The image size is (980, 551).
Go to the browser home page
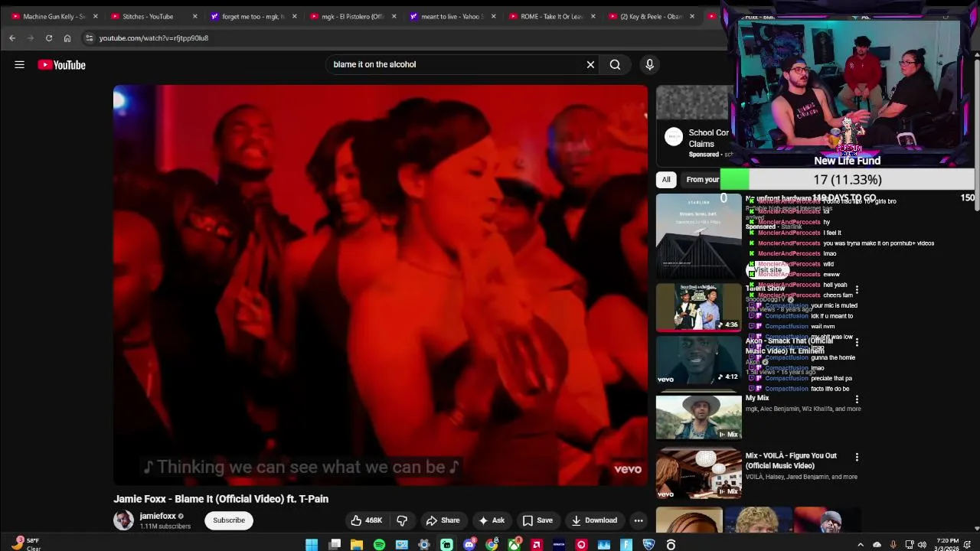tap(67, 37)
